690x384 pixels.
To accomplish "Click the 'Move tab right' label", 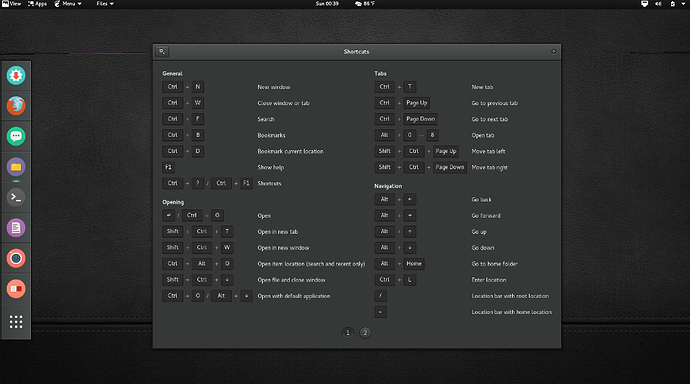I will click(x=489, y=167).
